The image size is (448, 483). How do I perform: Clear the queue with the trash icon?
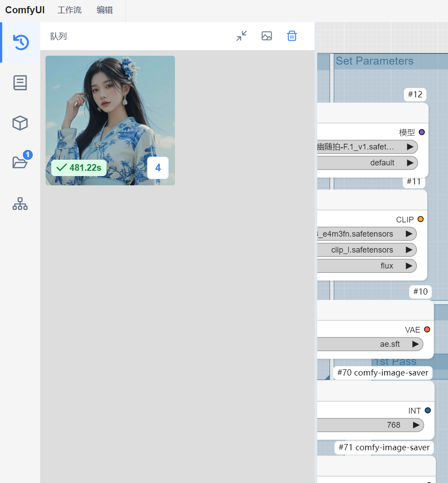tap(292, 36)
